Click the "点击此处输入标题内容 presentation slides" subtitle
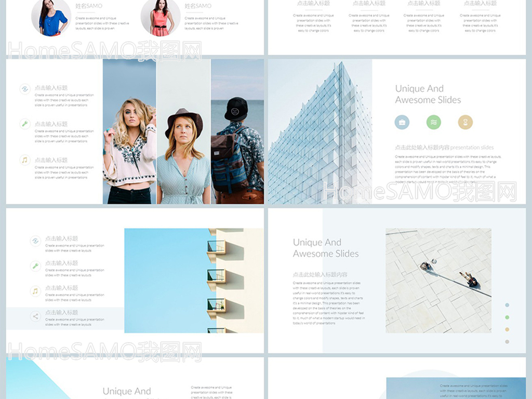Viewport: 532px width, 399px height. pyautogui.click(x=444, y=147)
